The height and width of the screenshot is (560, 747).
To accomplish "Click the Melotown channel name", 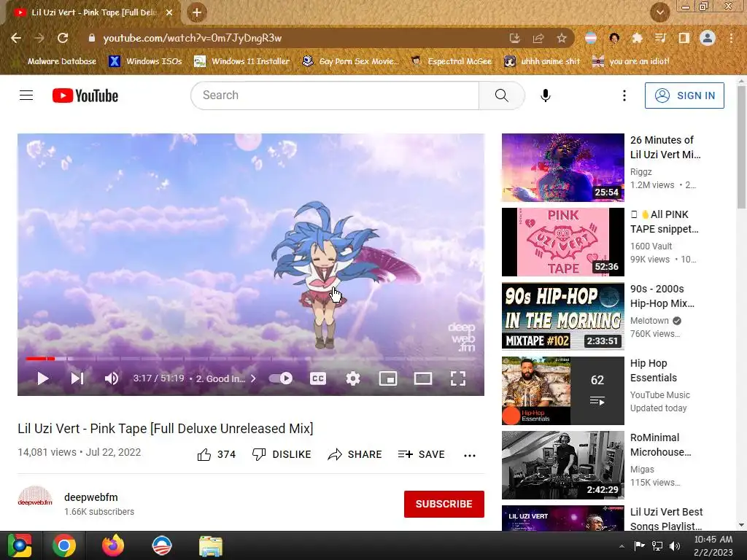I will click(649, 321).
